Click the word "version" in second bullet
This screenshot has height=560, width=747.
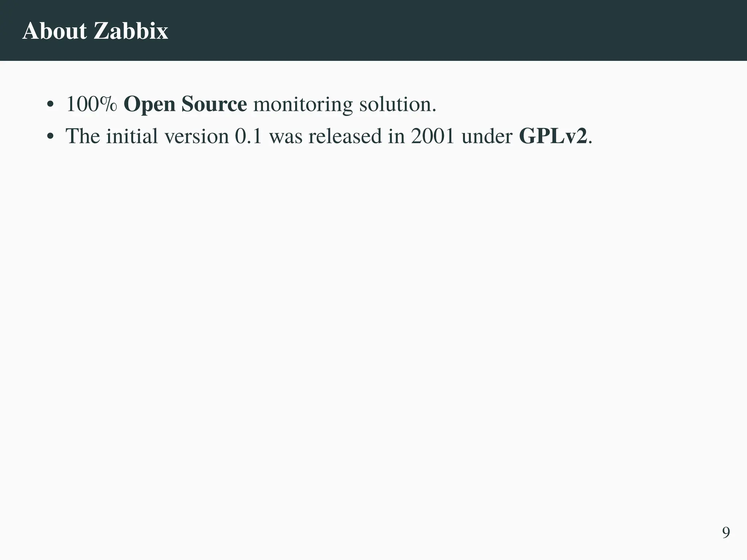(x=197, y=136)
